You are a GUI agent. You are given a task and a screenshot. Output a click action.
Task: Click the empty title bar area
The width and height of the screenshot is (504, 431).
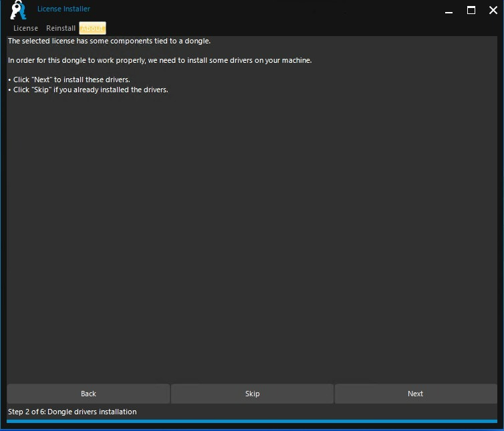(x=267, y=10)
